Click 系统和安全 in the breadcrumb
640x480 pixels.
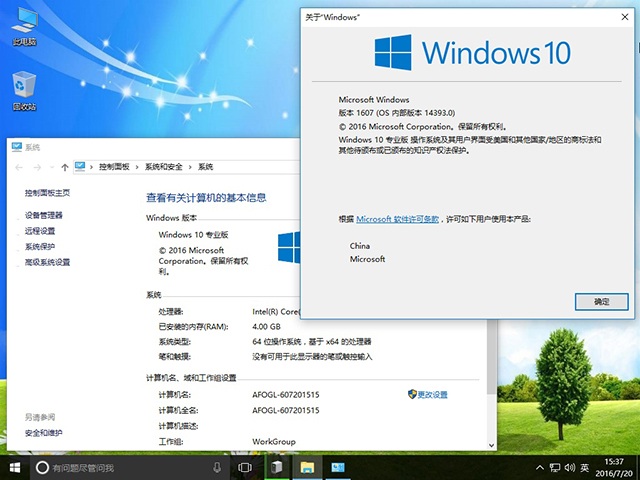click(x=164, y=167)
